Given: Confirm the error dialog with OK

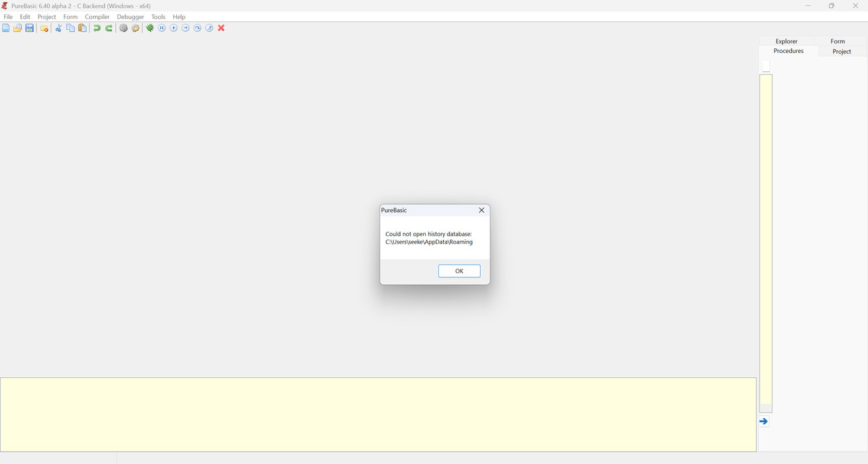Looking at the screenshot, I should click(459, 271).
